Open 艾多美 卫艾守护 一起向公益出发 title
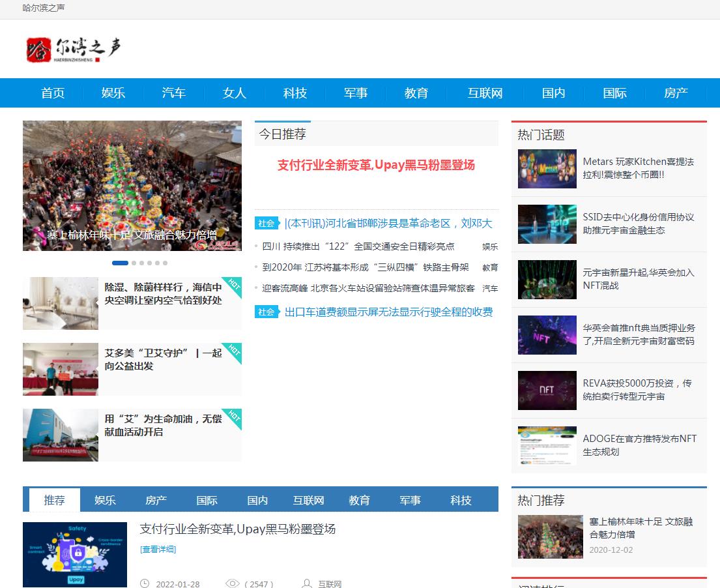The image size is (720, 588). 163,359
